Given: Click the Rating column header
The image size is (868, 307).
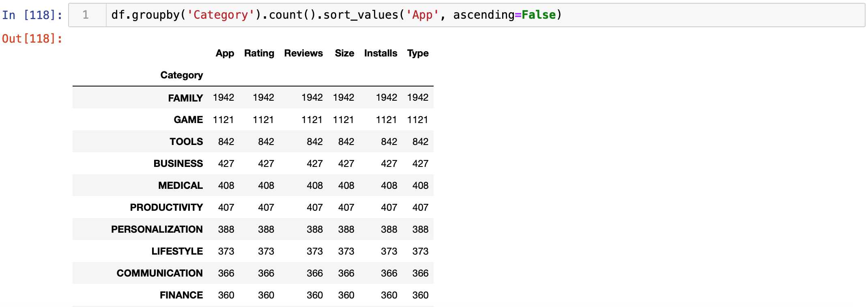Looking at the screenshot, I should 259,53.
